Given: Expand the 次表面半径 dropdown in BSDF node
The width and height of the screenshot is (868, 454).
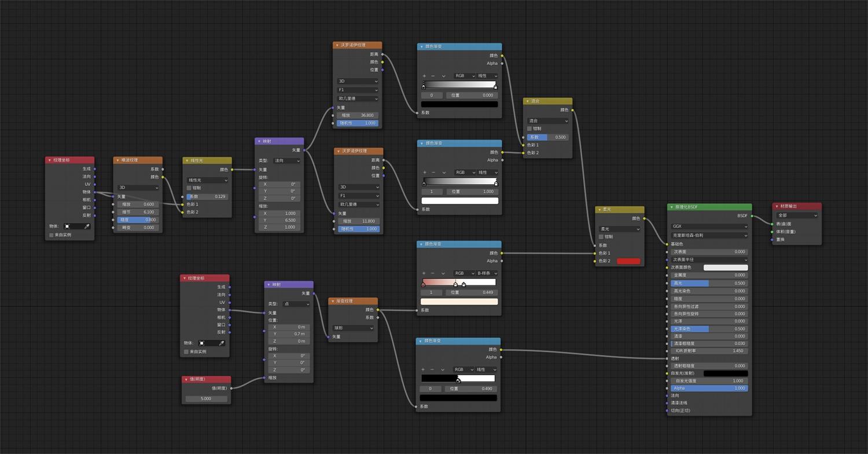Looking at the screenshot, I should (709, 259).
